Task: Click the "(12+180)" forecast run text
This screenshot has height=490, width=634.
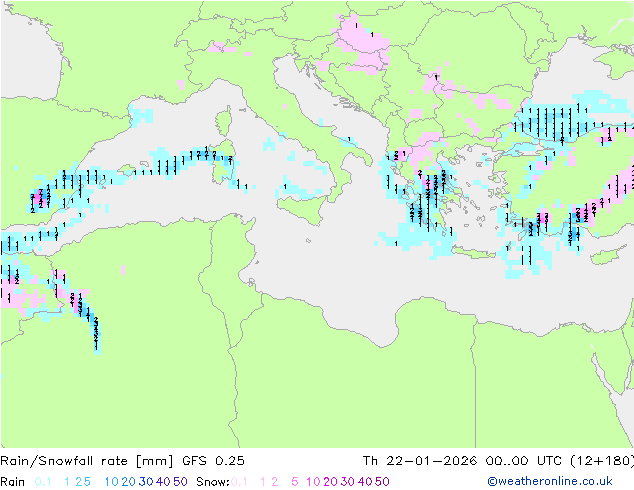Action: pyautogui.click(x=602, y=461)
